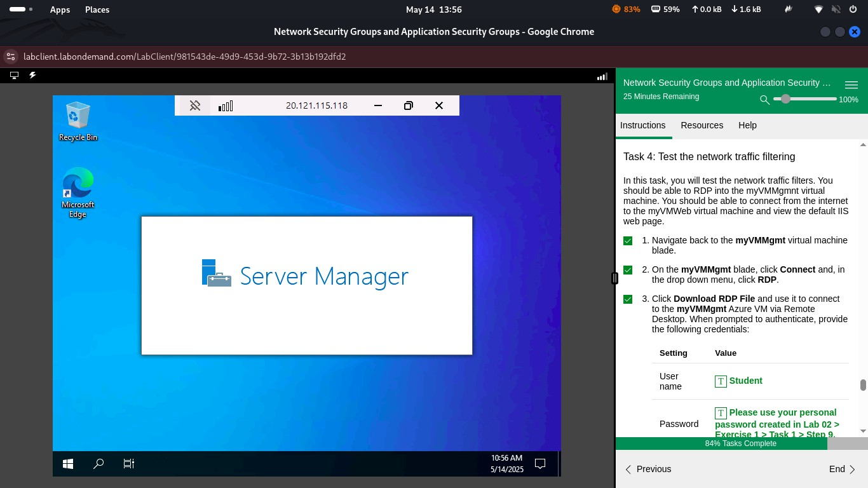Open the lab panel hamburger menu

click(851, 85)
